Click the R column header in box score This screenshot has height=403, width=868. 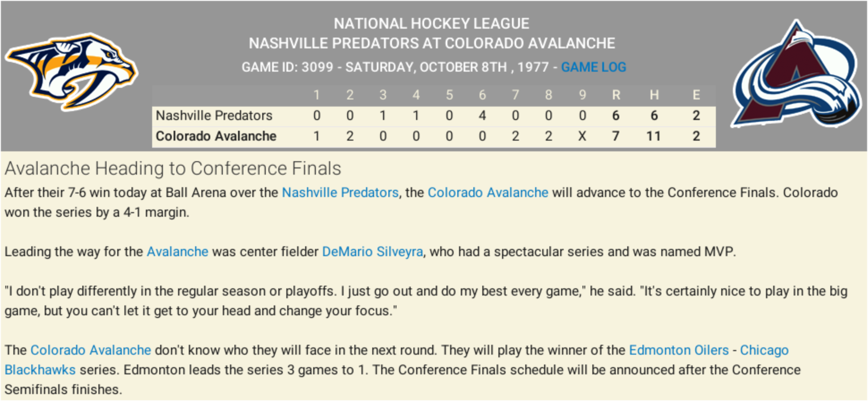tap(616, 95)
